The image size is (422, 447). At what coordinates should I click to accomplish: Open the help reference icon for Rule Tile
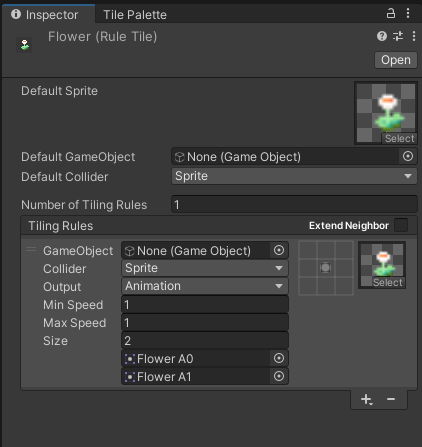point(382,36)
